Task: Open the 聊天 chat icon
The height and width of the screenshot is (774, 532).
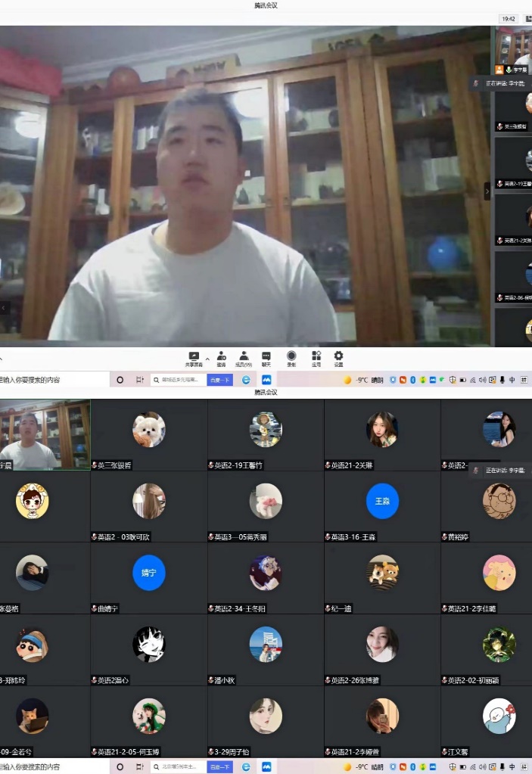Action: pyautogui.click(x=266, y=356)
